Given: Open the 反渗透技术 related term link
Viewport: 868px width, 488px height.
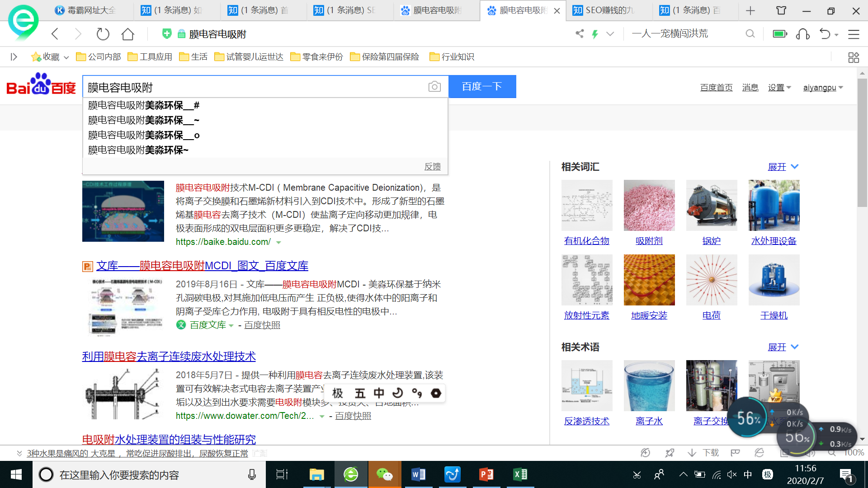Looking at the screenshot, I should pyautogui.click(x=586, y=421).
